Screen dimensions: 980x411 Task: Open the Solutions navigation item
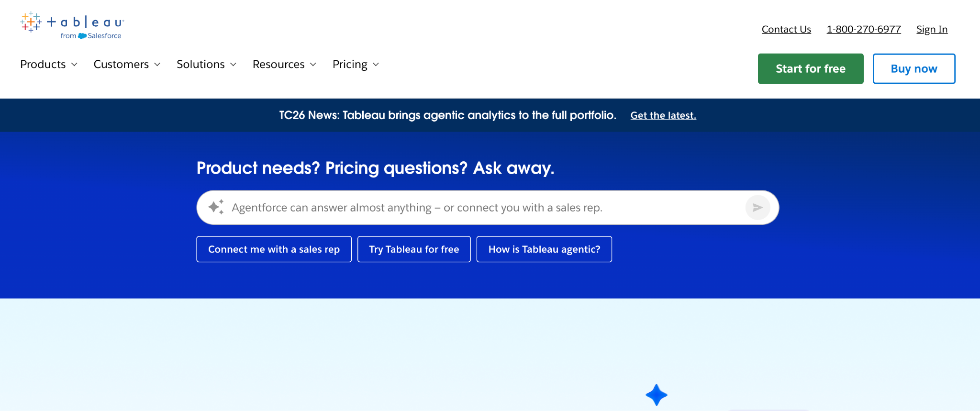(200, 64)
